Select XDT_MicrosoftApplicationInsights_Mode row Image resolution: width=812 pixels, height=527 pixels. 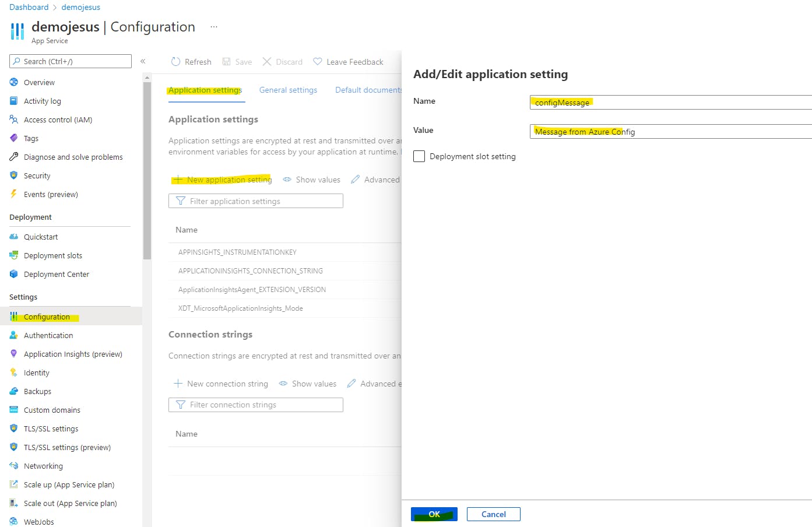click(285, 308)
